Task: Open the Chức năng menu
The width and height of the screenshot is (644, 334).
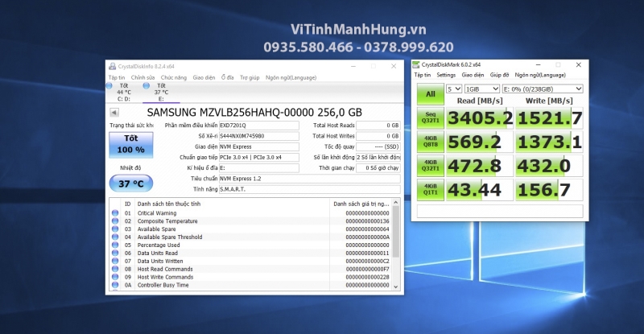Action: point(173,77)
